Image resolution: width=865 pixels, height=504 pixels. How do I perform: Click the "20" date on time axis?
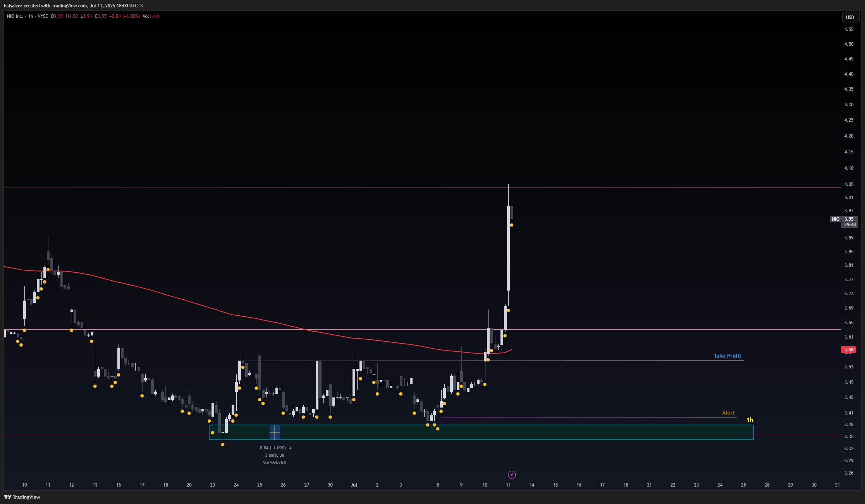pos(189,485)
